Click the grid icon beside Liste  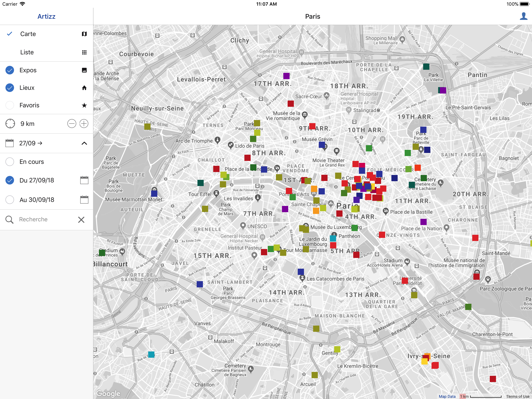click(x=84, y=52)
